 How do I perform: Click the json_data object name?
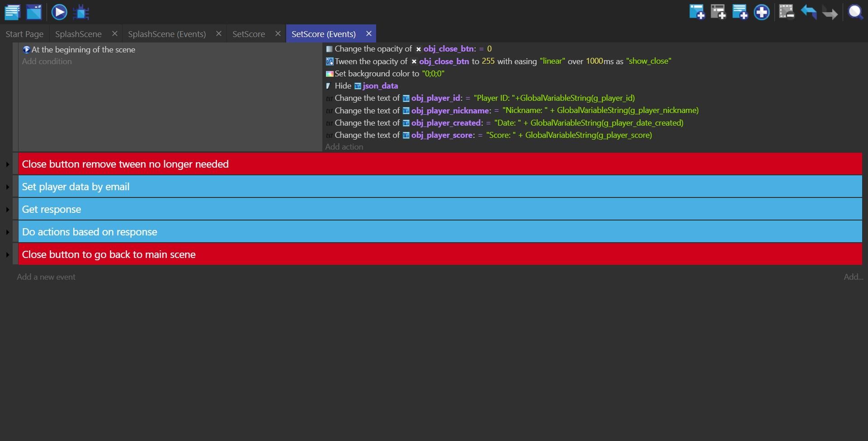click(380, 86)
